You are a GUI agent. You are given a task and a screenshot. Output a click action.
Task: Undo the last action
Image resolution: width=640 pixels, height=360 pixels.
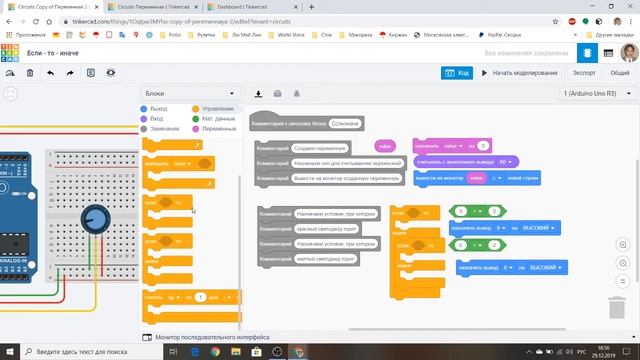[50, 73]
